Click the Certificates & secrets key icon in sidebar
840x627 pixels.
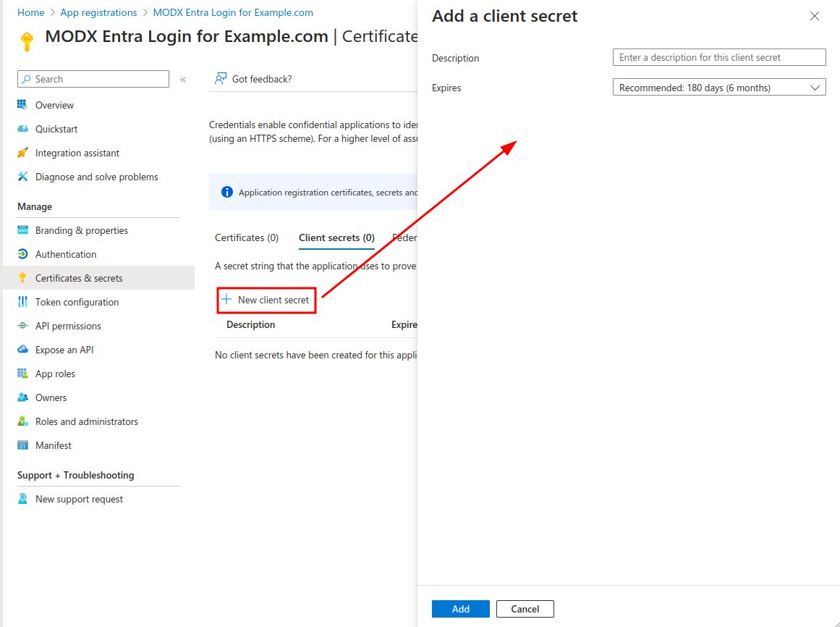pyautogui.click(x=22, y=277)
